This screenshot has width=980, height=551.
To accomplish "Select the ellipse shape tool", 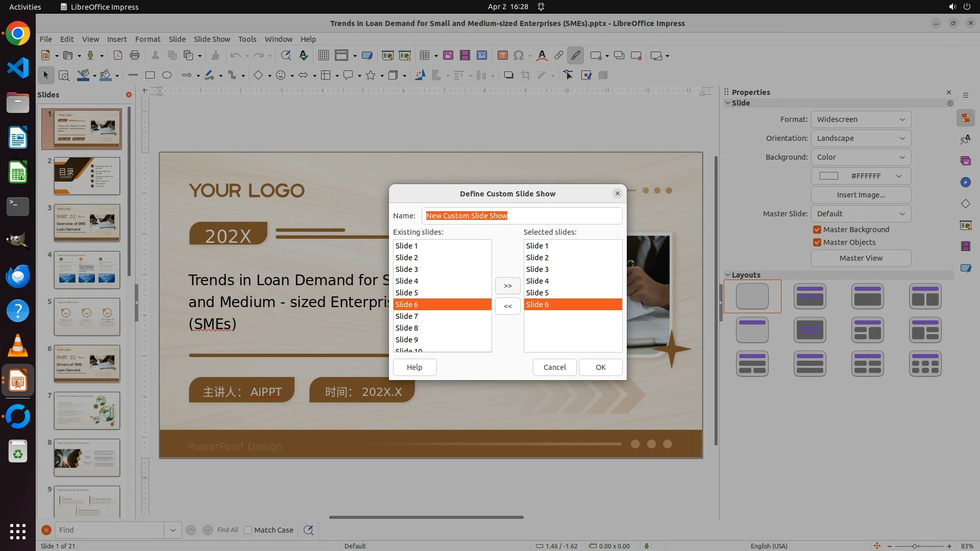I will tap(167, 76).
